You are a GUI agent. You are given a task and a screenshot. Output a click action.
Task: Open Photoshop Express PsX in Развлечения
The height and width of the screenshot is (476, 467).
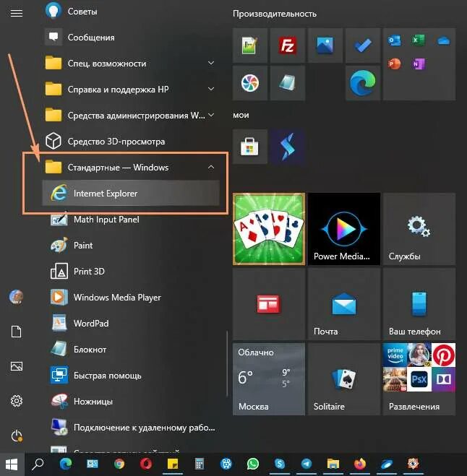[419, 379]
